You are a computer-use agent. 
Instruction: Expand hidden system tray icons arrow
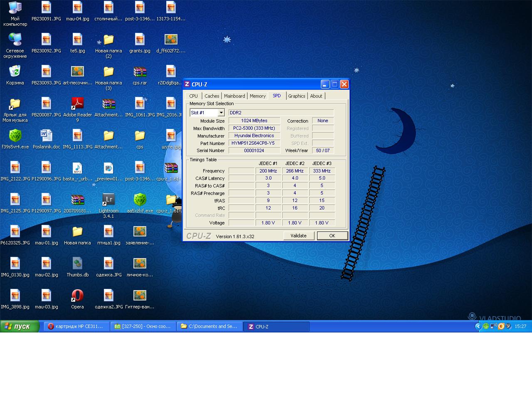pos(478,326)
